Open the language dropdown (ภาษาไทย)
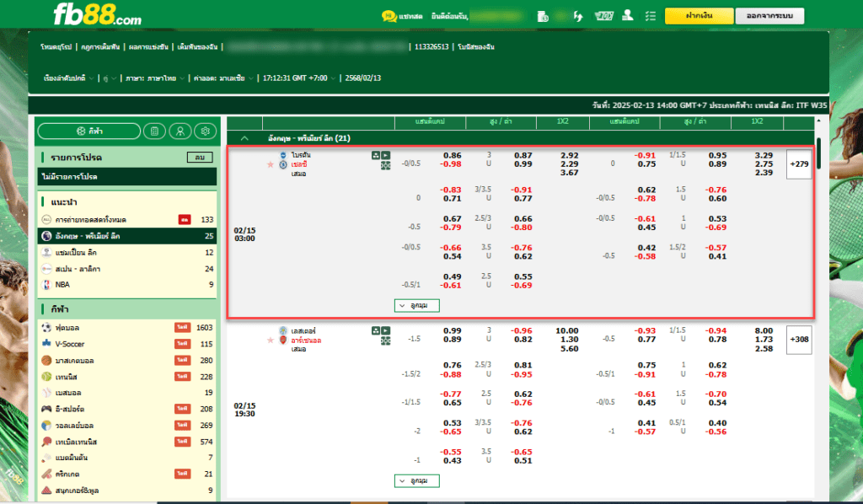Screen dimensions: 863x504 (x=155, y=78)
